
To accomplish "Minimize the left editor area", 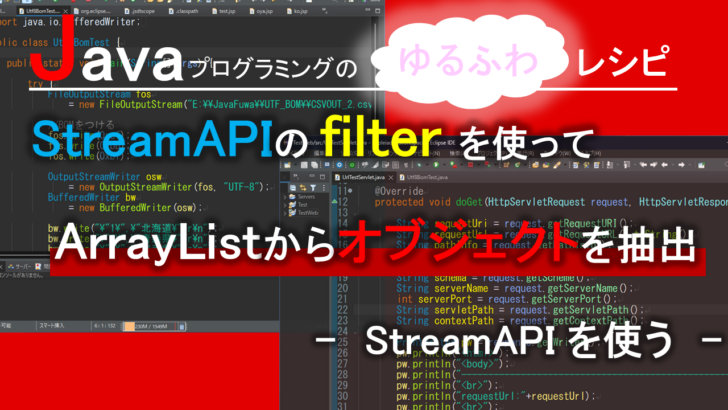I will point(367,10).
